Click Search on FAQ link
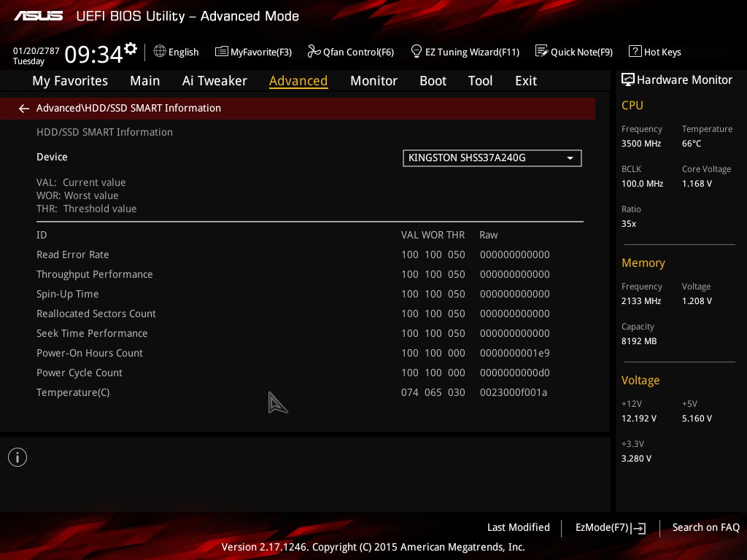Viewport: 747px width, 560px height. (x=705, y=527)
